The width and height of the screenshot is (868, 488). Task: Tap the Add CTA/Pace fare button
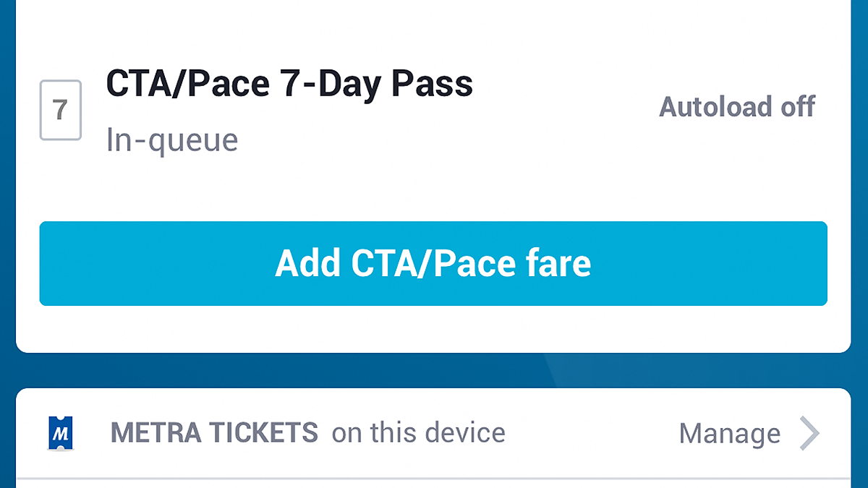[x=433, y=263]
